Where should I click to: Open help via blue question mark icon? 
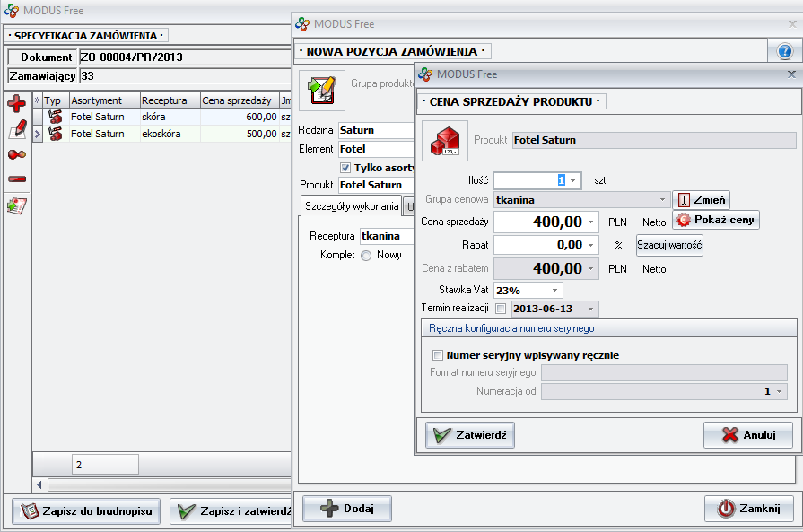784,51
